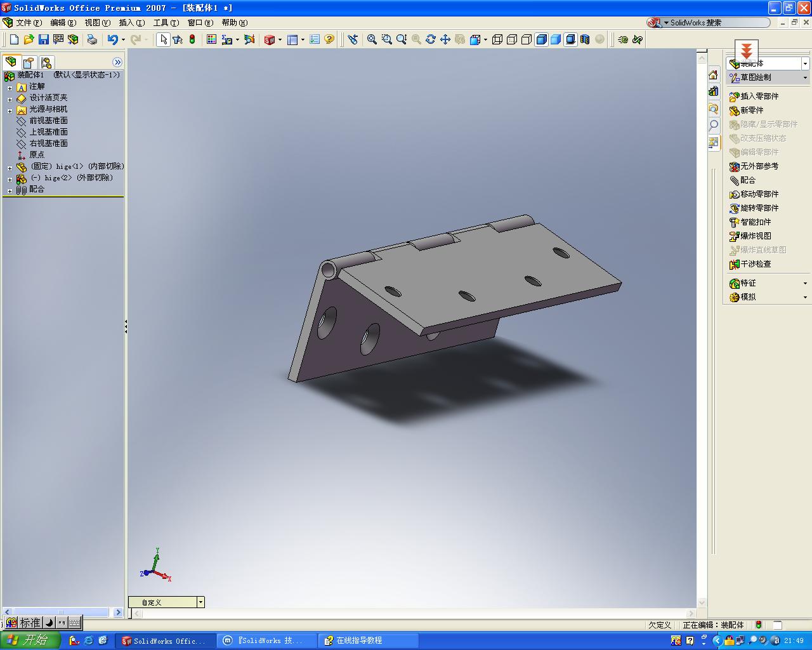Select the Pan view tool
Image resolution: width=812 pixels, height=650 pixels.
point(445,39)
